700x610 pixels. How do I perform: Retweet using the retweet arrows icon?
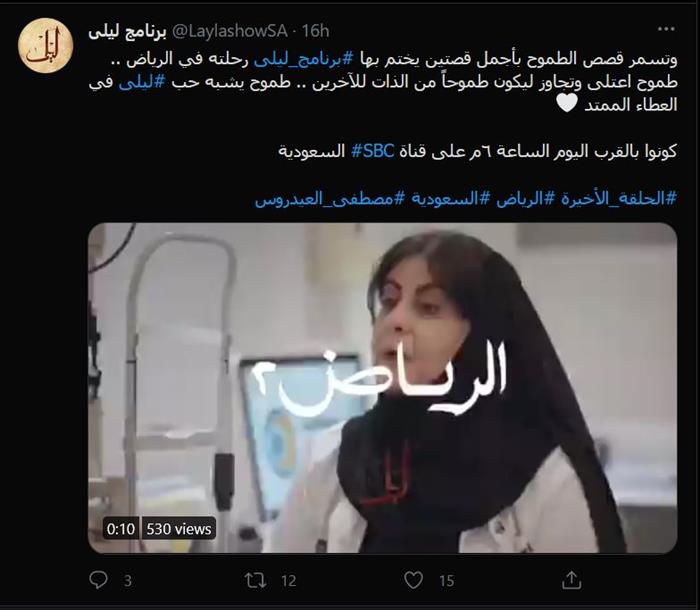click(x=256, y=580)
